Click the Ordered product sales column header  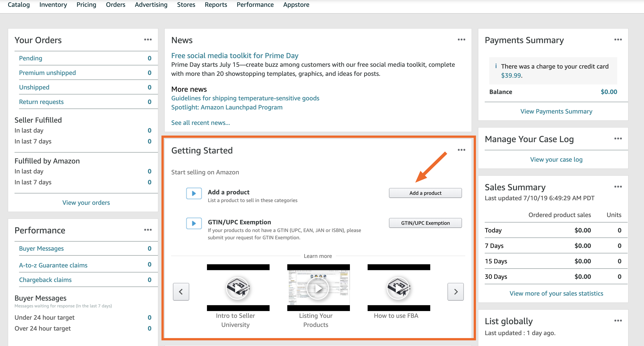coord(560,215)
